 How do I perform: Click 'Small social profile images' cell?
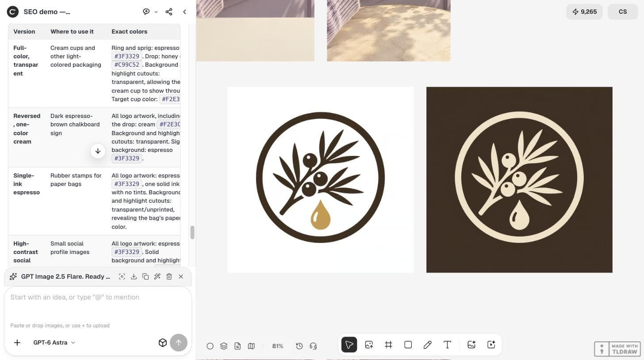click(x=70, y=248)
